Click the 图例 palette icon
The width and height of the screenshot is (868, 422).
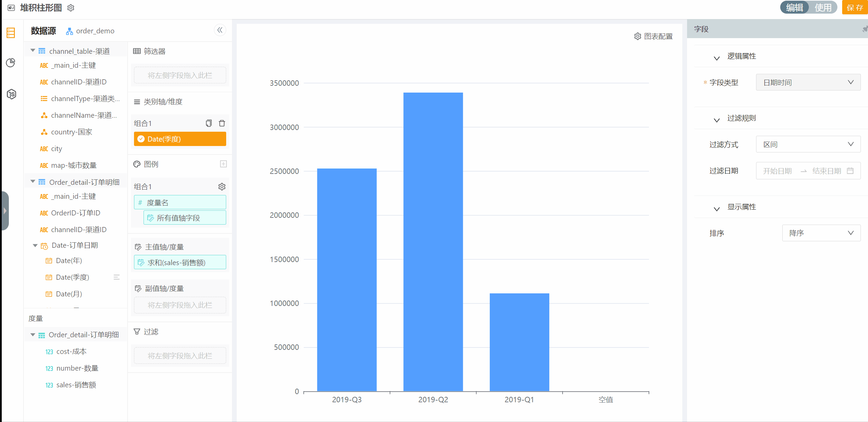point(137,164)
